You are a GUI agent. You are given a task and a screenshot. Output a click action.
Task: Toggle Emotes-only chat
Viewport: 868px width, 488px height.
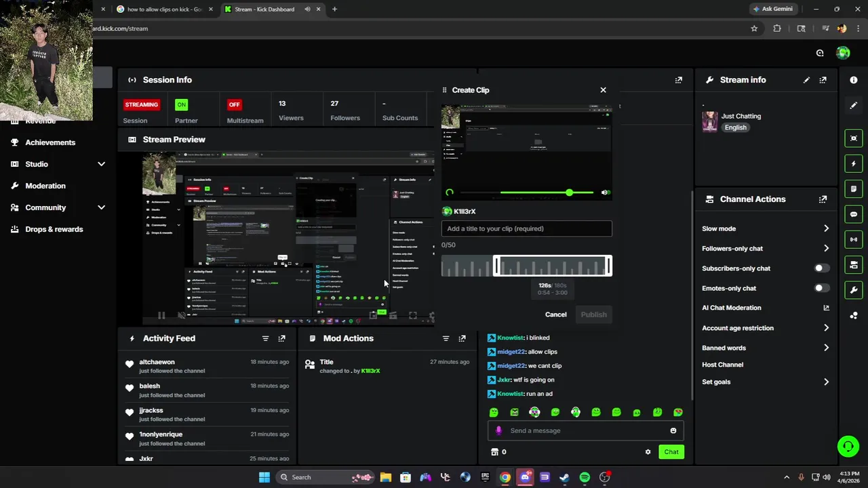click(x=821, y=288)
